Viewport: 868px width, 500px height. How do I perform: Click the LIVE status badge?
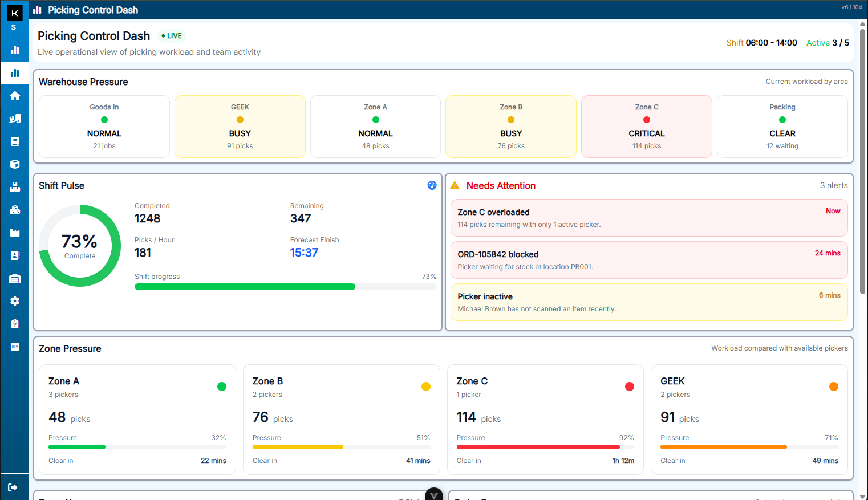(x=172, y=36)
